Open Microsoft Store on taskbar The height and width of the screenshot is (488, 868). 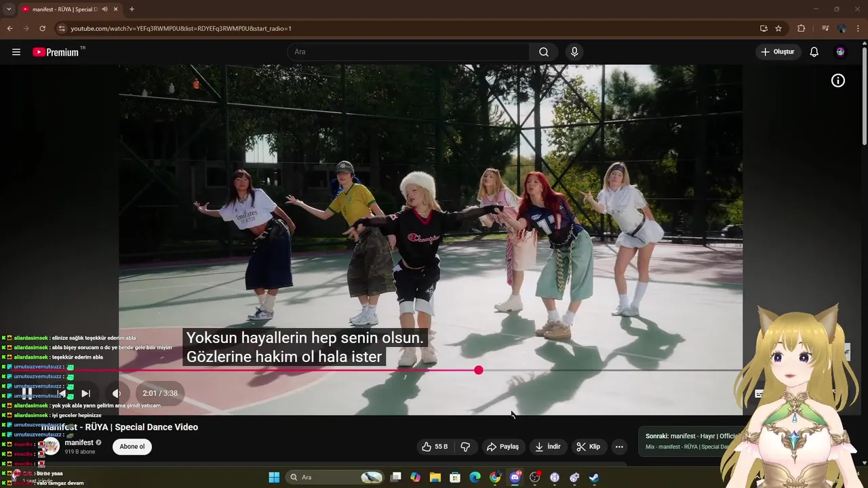coord(455,477)
